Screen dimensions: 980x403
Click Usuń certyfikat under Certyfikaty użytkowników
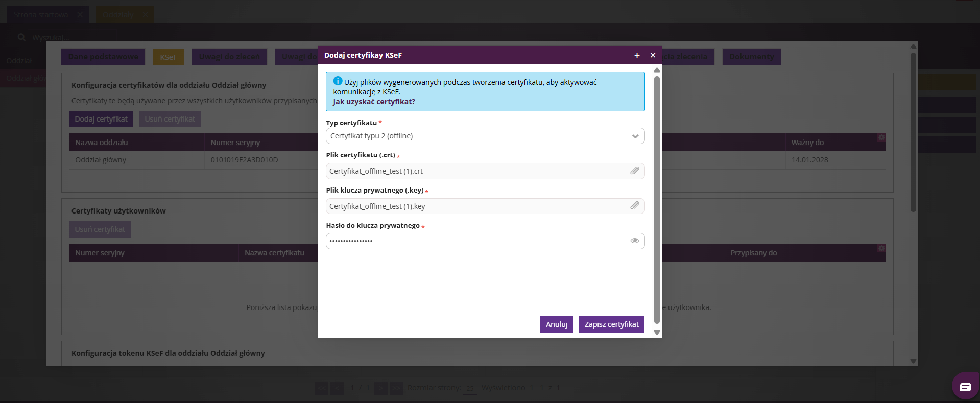pyautogui.click(x=100, y=229)
